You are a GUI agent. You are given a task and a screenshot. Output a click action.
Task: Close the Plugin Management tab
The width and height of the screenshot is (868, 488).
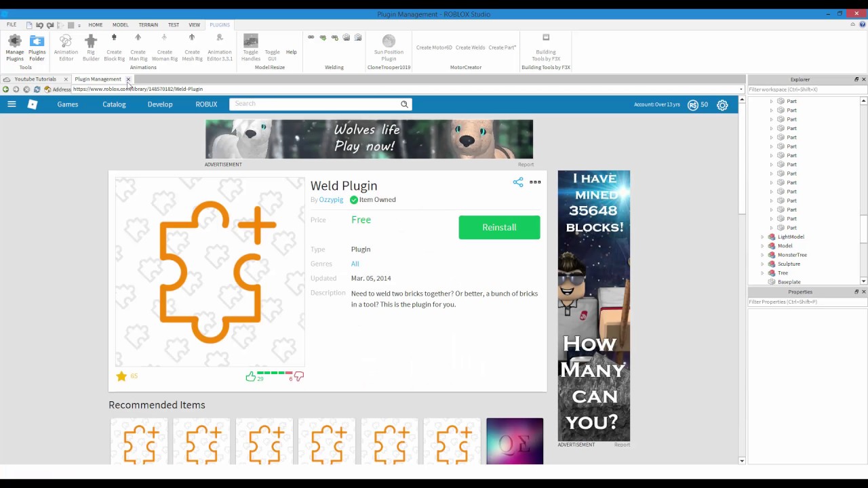tap(128, 79)
